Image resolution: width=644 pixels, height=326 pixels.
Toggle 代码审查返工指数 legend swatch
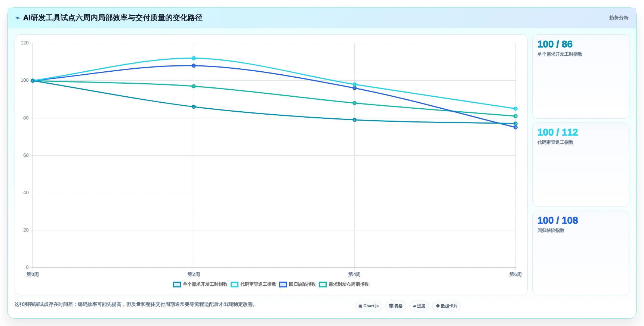pyautogui.click(x=234, y=285)
